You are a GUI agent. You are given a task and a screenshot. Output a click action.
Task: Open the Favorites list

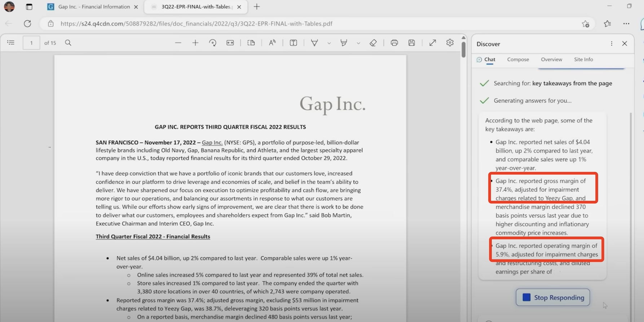[608, 23]
